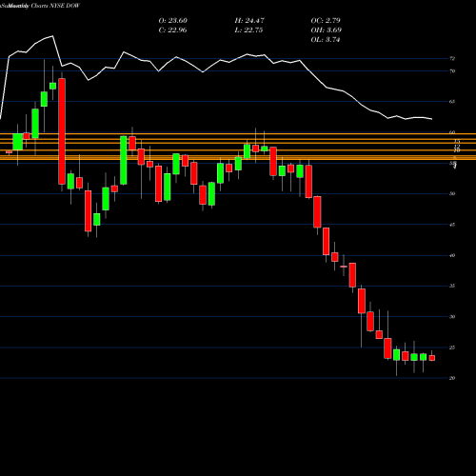Click the price axis label 72
The width and height of the screenshot is (476, 476).
pos(452,58)
